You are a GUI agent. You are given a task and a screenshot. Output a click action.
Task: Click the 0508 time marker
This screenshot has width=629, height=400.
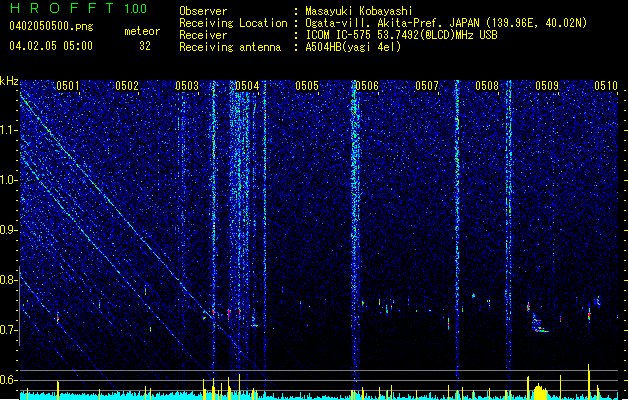coord(487,86)
